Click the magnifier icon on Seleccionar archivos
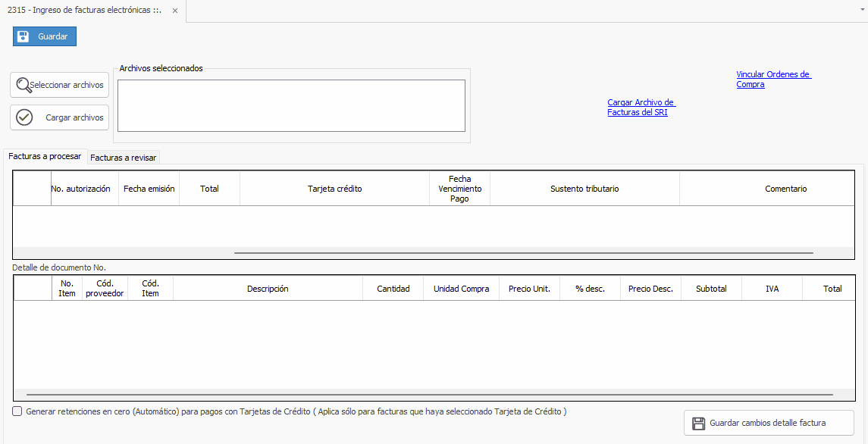 pyautogui.click(x=24, y=85)
